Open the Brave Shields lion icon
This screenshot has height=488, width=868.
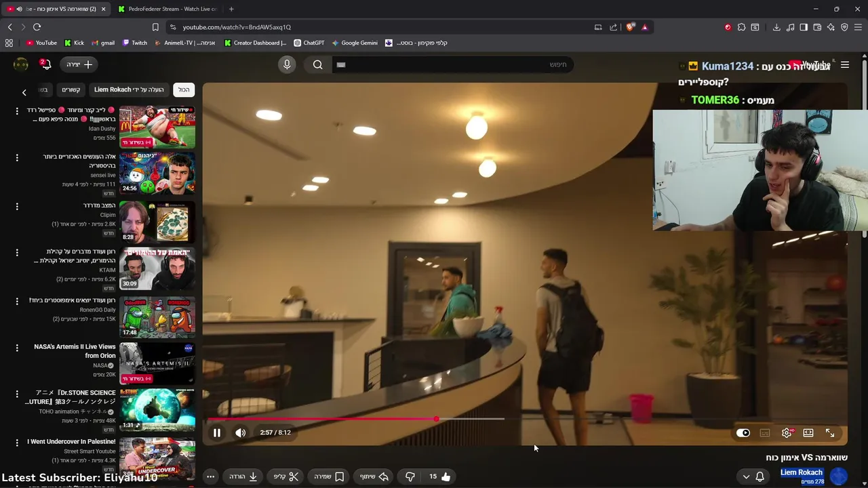click(630, 27)
